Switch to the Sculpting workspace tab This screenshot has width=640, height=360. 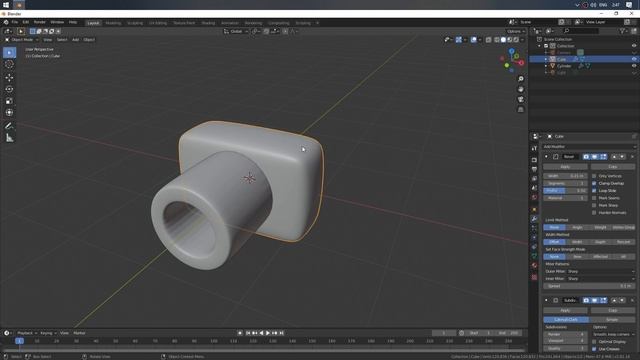(x=135, y=23)
